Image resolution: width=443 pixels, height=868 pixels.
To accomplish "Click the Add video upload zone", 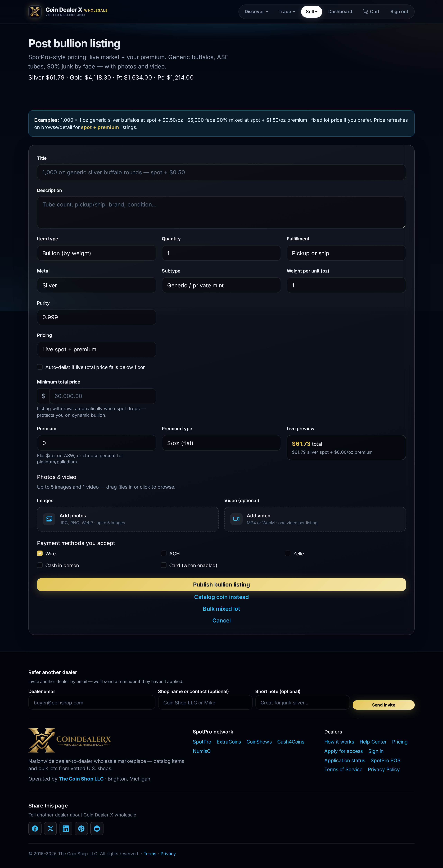I will point(315,519).
